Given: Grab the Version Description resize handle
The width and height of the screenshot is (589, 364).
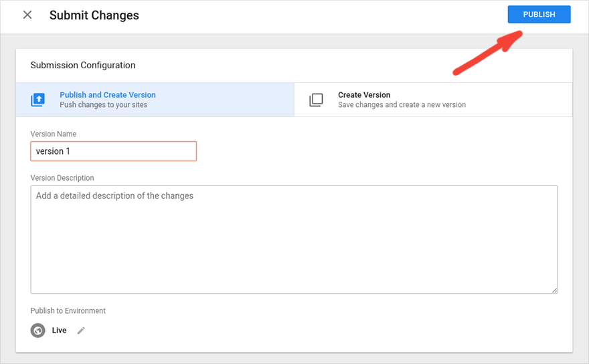Looking at the screenshot, I should point(554,290).
